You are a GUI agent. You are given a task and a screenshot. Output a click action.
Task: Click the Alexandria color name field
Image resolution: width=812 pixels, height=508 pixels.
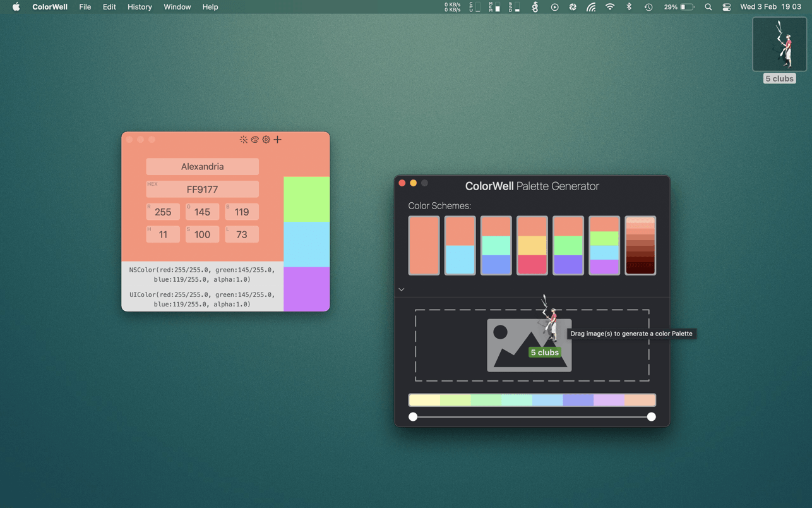202,167
